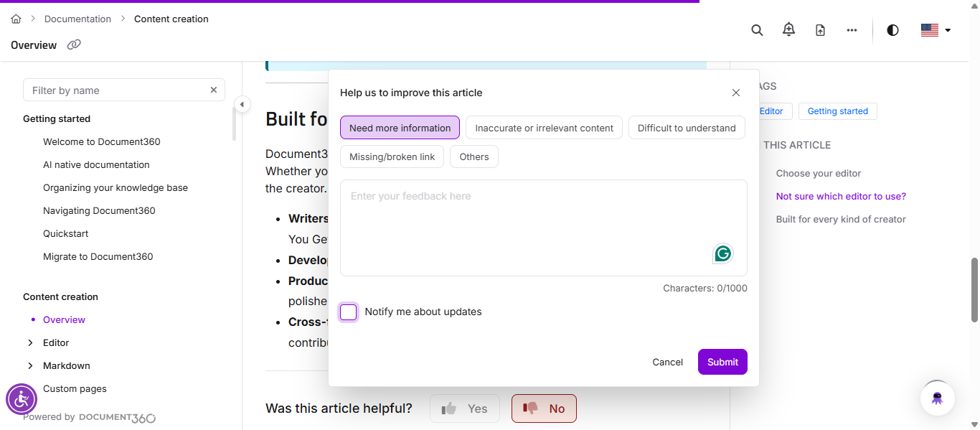
Task: Open the chatbot assistant icon
Action: [937, 398]
